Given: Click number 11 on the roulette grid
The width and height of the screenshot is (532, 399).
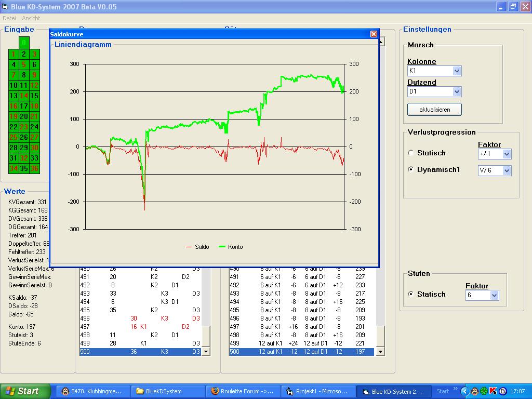Looking at the screenshot, I should (24, 85).
